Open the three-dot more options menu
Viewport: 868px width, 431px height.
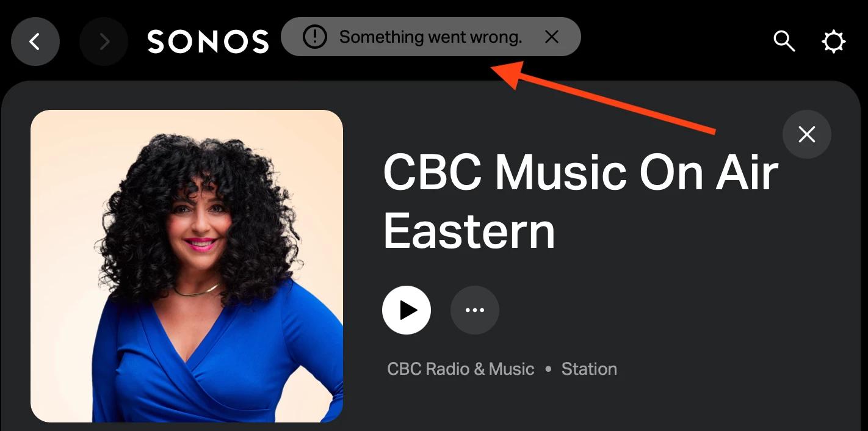point(475,310)
